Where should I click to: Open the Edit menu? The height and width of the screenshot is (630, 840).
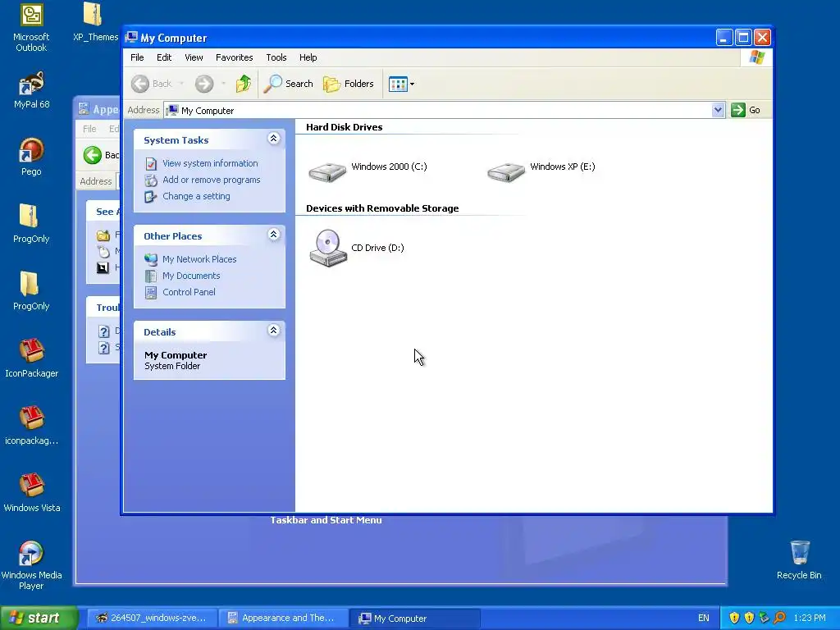pos(164,57)
